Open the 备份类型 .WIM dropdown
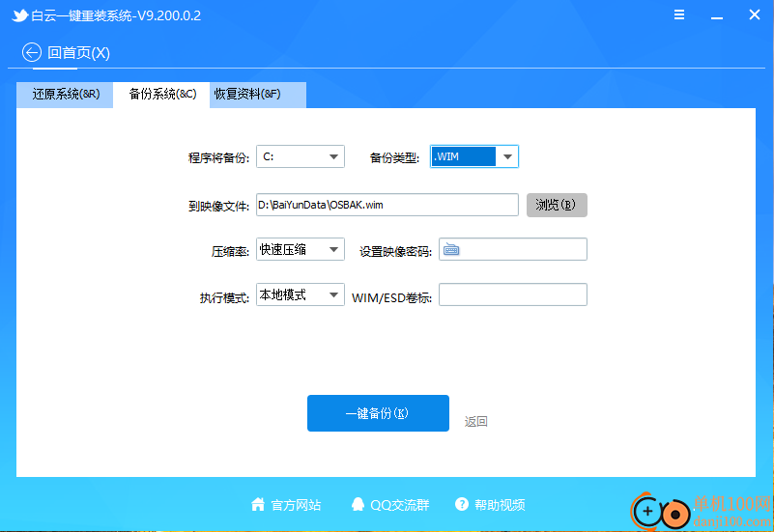 [473, 156]
